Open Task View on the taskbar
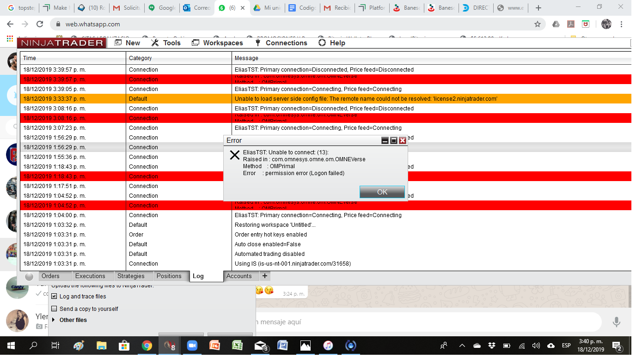Screen dimensions: 636x364 tap(55, 346)
